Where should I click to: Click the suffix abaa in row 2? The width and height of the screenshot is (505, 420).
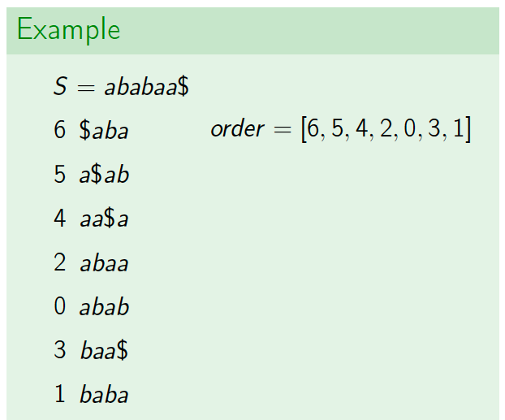(x=104, y=263)
